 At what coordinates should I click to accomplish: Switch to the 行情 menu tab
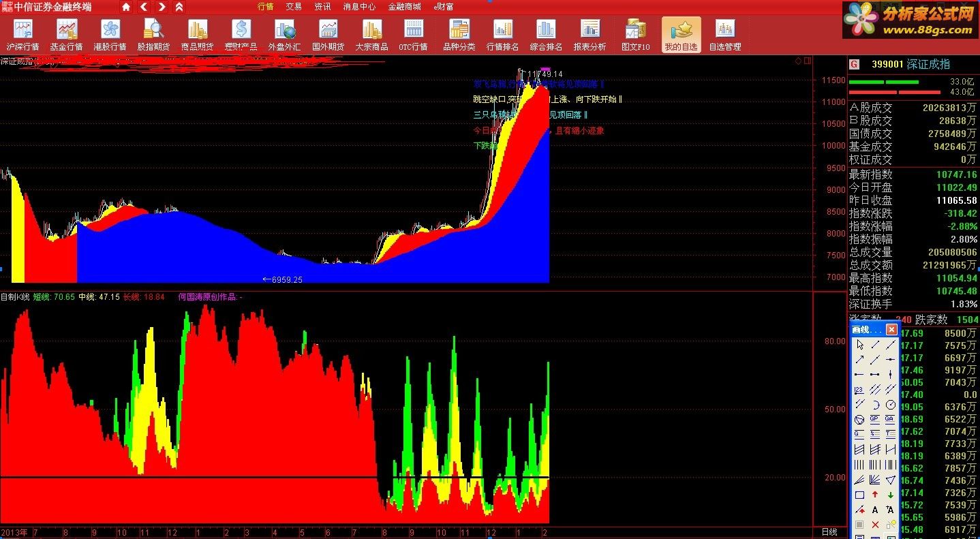(265, 7)
